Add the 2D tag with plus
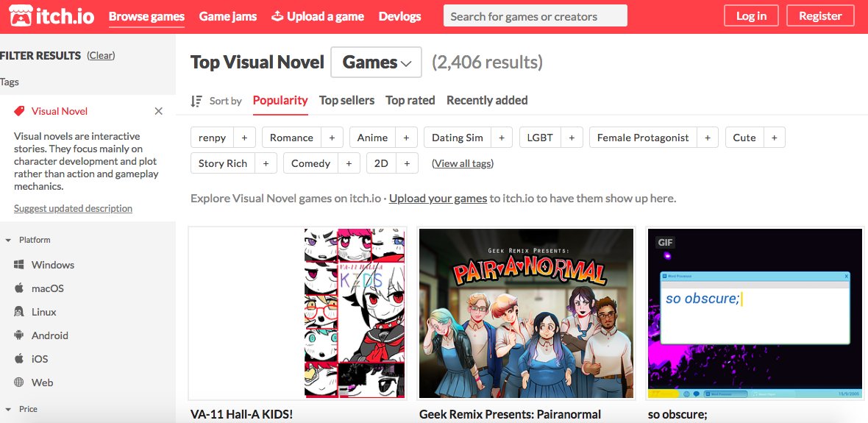 [x=407, y=163]
